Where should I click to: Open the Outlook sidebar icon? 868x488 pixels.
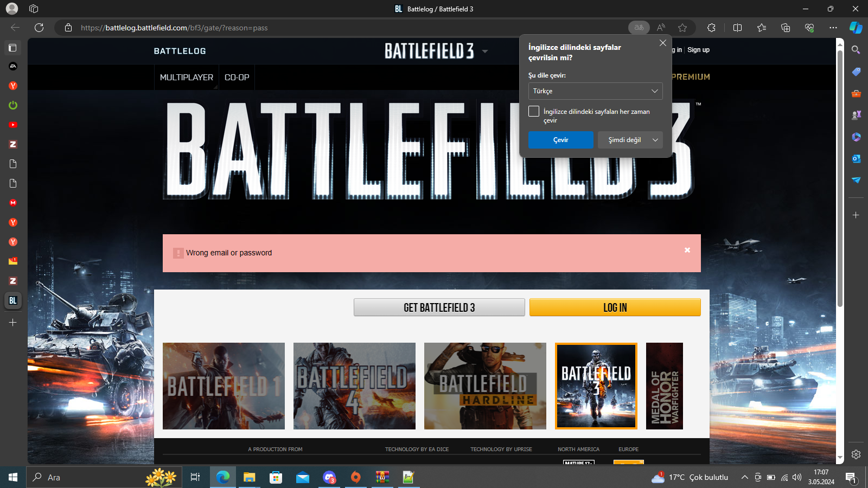pos(856,158)
